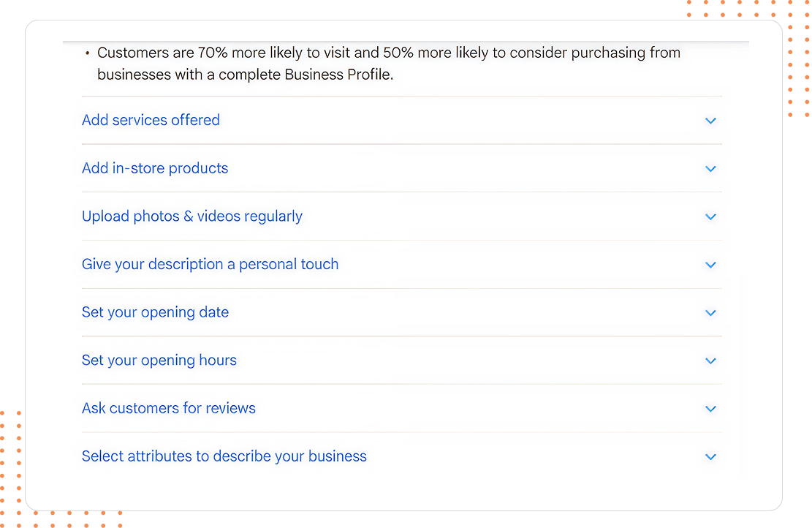
Task: Select attributes to describe your business link
Action: click(224, 456)
